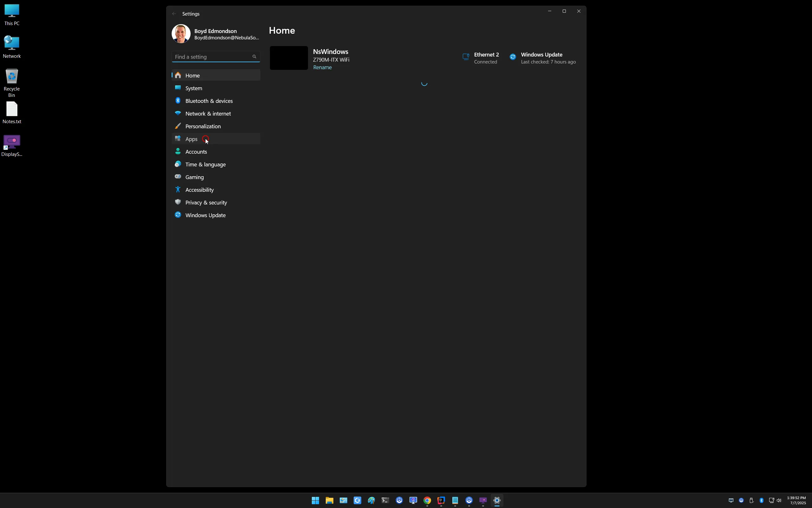Open Accessibility settings
The height and width of the screenshot is (508, 812).
coord(216,190)
